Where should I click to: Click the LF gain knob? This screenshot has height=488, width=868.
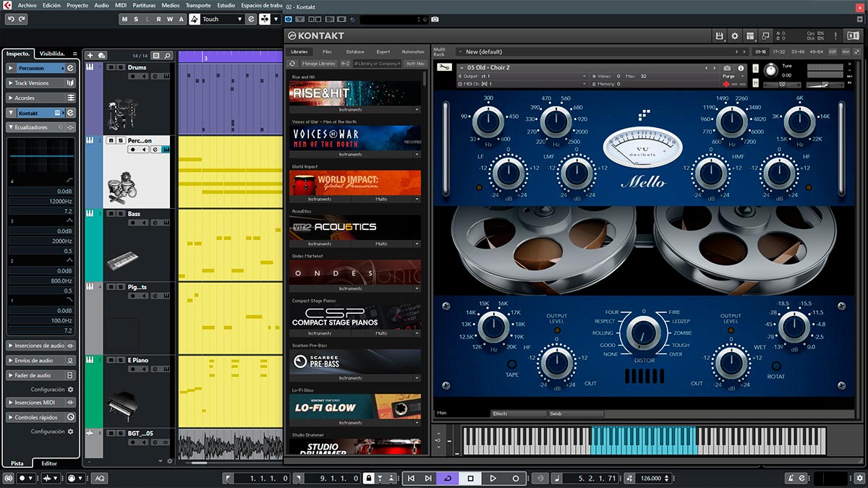tap(508, 173)
